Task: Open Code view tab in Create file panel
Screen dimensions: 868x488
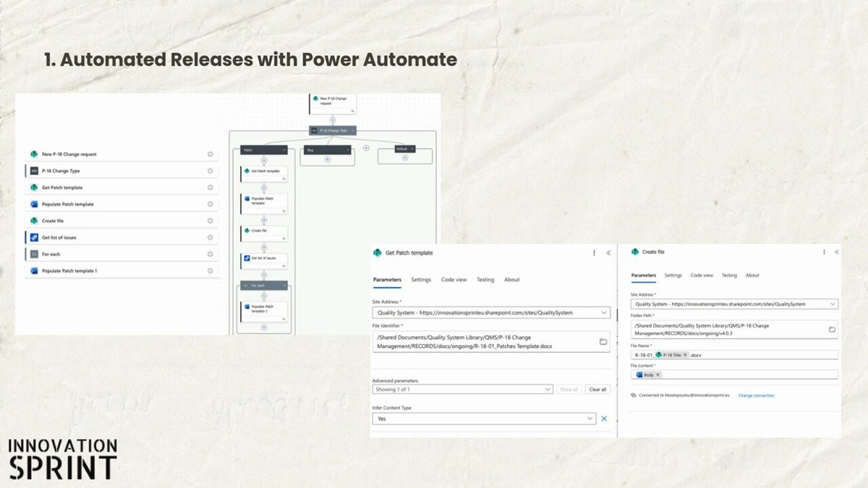Action: pyautogui.click(x=702, y=275)
